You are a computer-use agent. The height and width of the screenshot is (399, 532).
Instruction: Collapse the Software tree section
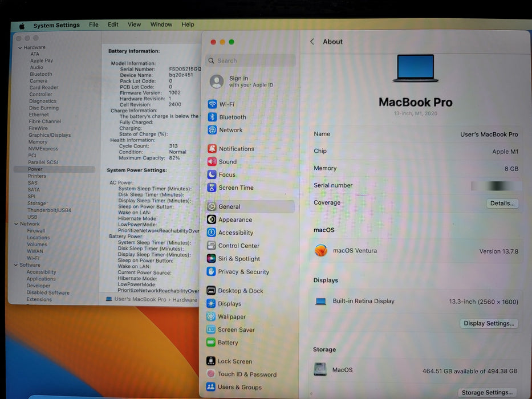click(x=16, y=265)
